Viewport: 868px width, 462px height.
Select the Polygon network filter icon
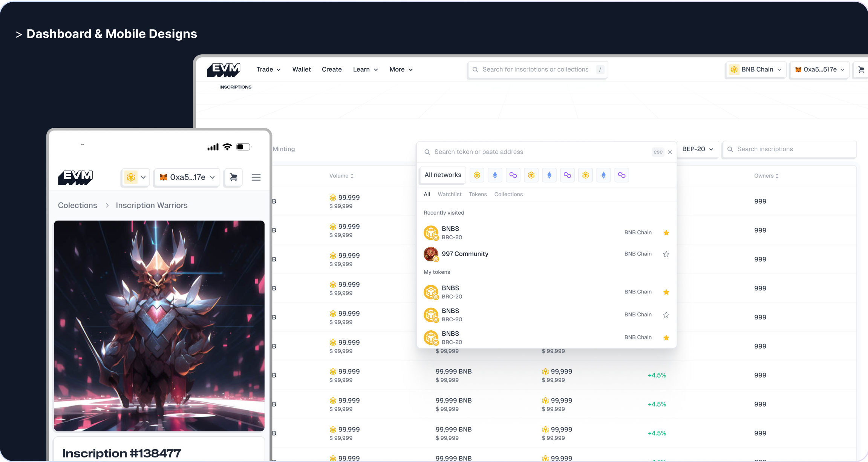pos(513,175)
